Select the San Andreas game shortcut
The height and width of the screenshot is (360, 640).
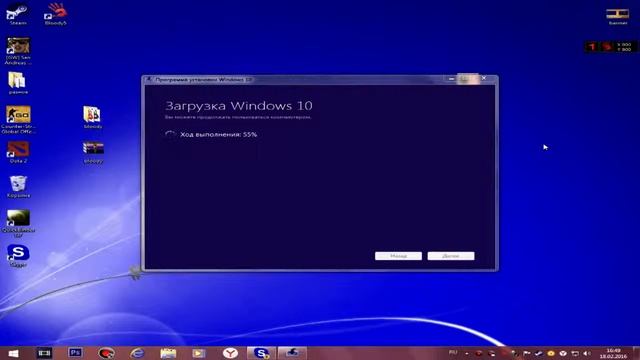[x=18, y=51]
